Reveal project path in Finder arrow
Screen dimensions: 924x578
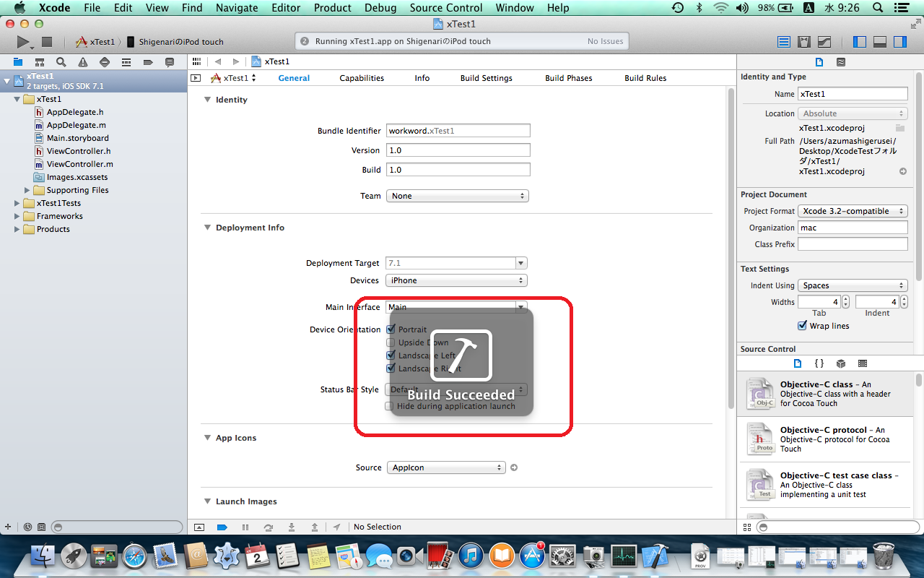[902, 172]
